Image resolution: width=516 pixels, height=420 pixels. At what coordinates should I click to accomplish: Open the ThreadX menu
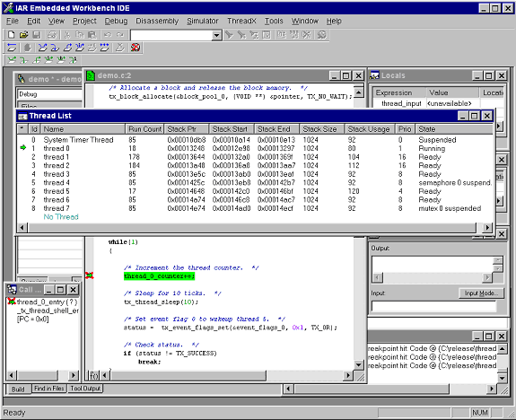coord(241,21)
